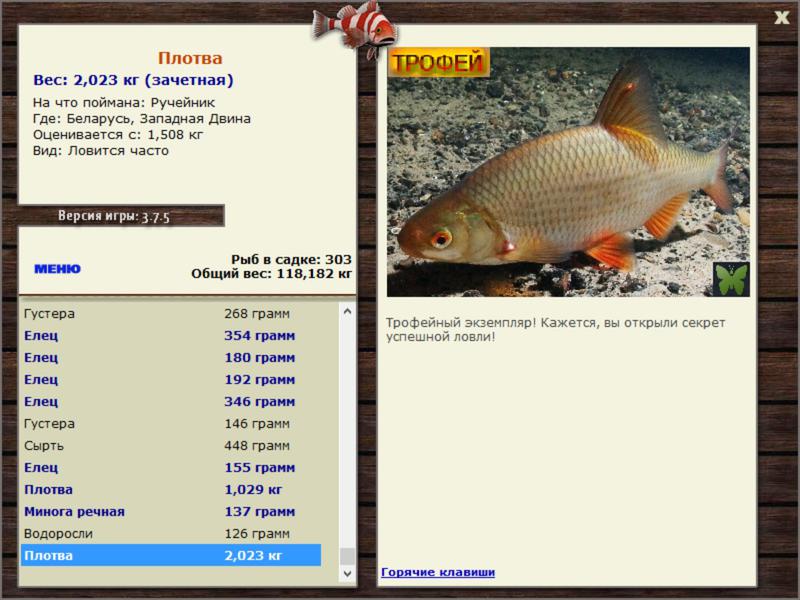The width and height of the screenshot is (800, 600).
Task: Select the Елец 180 грамм row
Action: pos(171,357)
